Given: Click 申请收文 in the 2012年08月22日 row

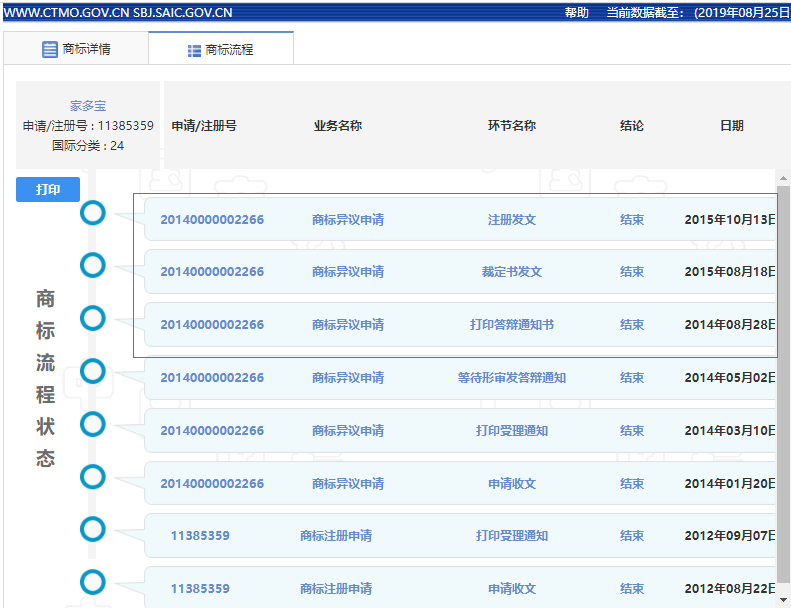Looking at the screenshot, I should click(x=512, y=588).
